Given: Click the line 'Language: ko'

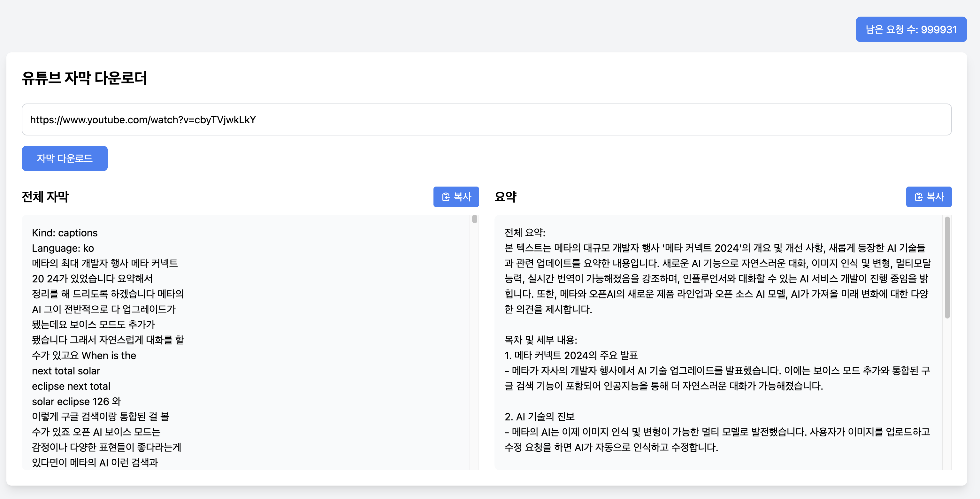Looking at the screenshot, I should coord(63,248).
